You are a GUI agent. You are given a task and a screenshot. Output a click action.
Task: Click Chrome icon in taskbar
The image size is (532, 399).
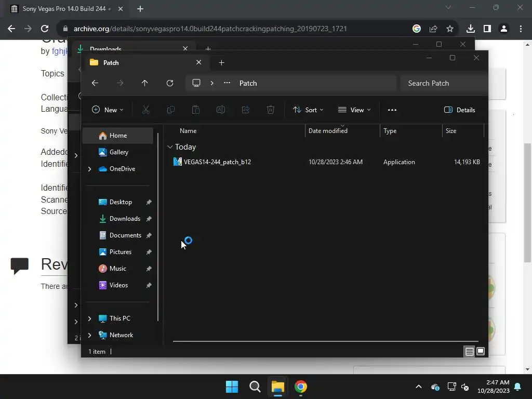[x=301, y=387]
